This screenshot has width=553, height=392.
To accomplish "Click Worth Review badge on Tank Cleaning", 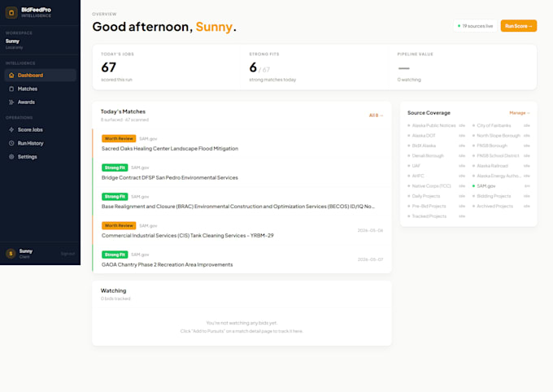I will click(119, 225).
